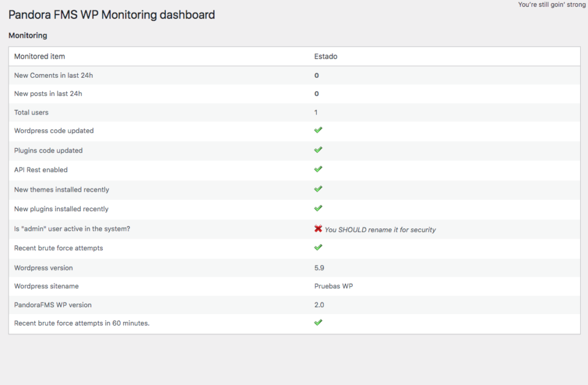Click the API Rest enabled label
Viewport: 588px width, 385px height.
[41, 170]
